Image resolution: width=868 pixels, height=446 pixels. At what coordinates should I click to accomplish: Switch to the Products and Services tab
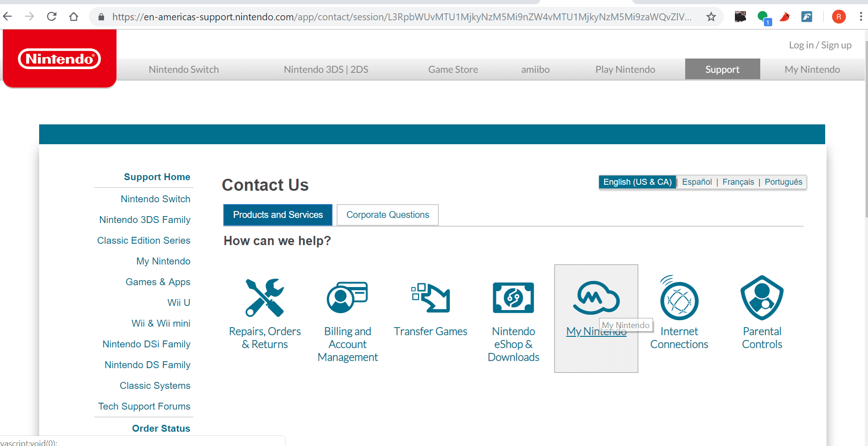click(x=278, y=215)
